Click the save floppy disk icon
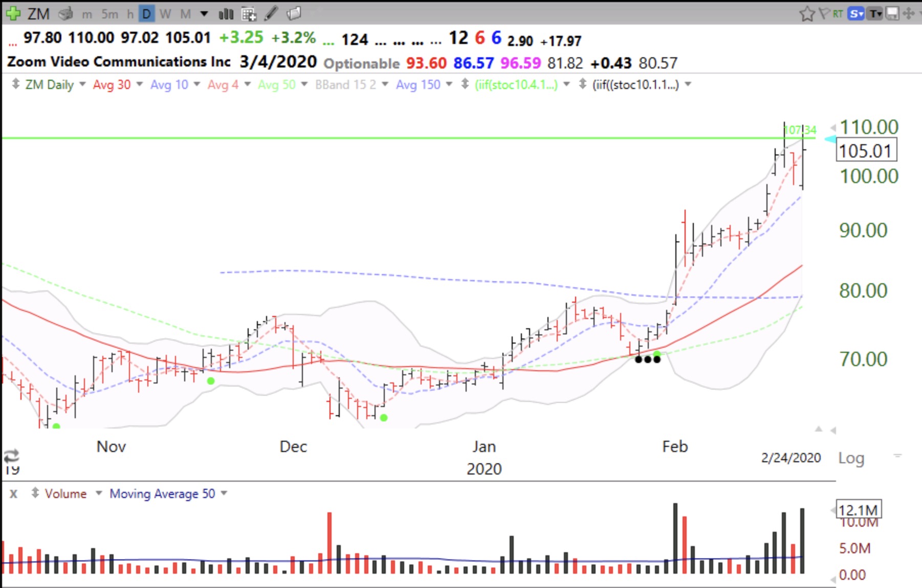 click(892, 14)
